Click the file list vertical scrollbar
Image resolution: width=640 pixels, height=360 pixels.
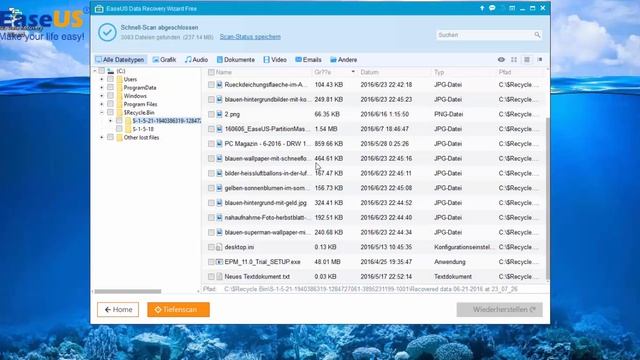click(x=547, y=198)
